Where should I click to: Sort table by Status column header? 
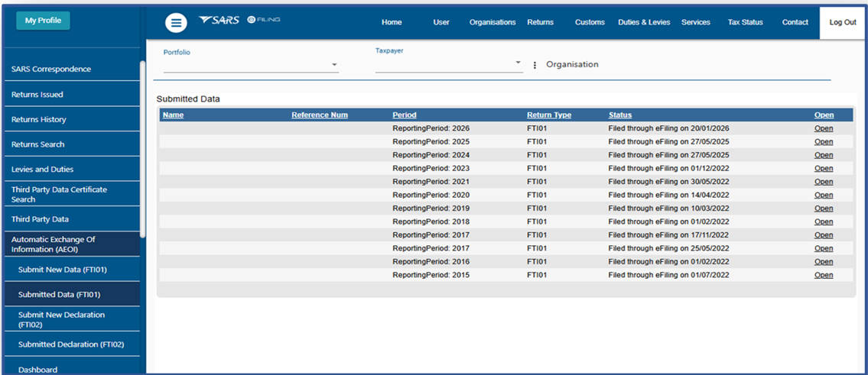click(619, 115)
